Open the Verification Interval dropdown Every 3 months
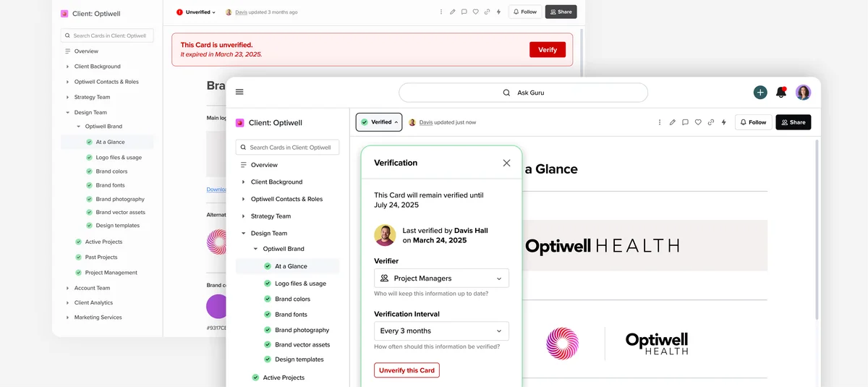Image resolution: width=868 pixels, height=387 pixels. [x=441, y=331]
